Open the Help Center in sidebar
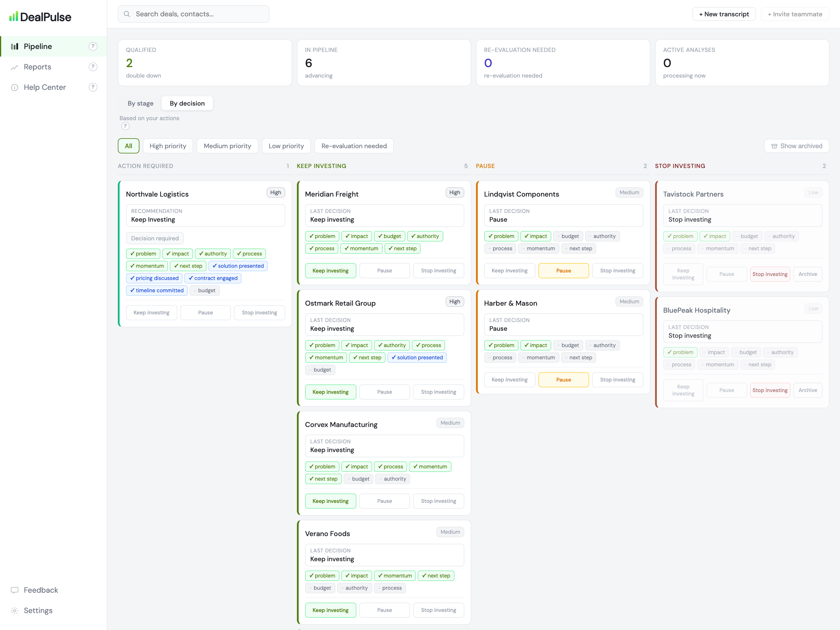The height and width of the screenshot is (630, 840). click(54, 87)
